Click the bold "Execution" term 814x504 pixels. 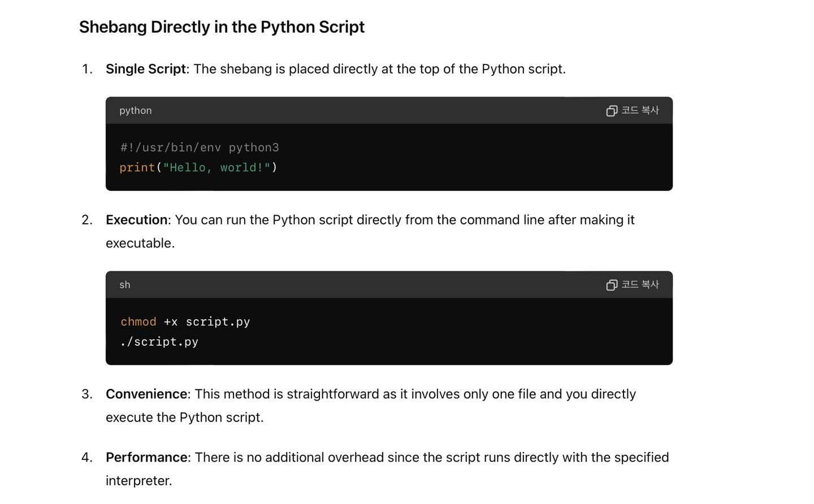point(137,220)
